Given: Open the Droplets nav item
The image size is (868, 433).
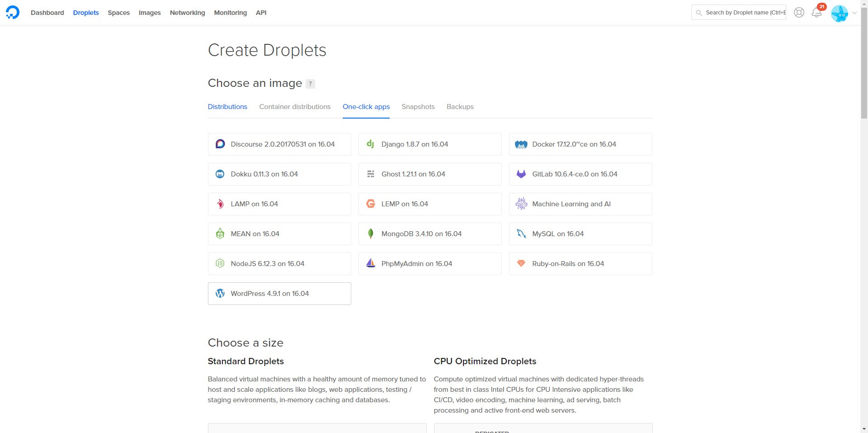Looking at the screenshot, I should tap(86, 13).
